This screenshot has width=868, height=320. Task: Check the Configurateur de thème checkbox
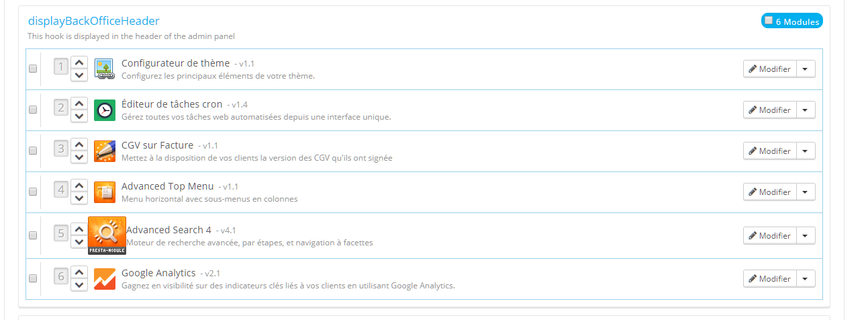tap(33, 69)
